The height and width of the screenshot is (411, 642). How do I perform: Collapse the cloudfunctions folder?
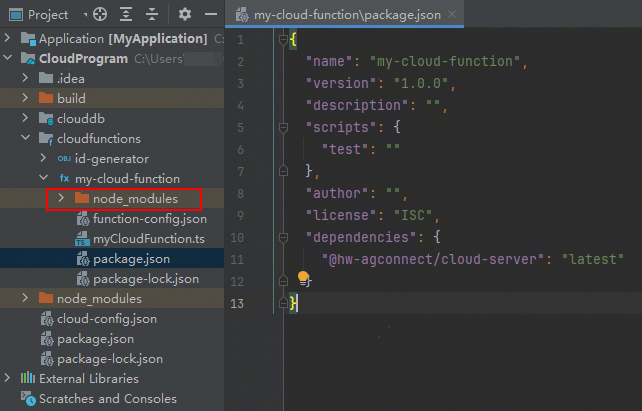tap(27, 139)
